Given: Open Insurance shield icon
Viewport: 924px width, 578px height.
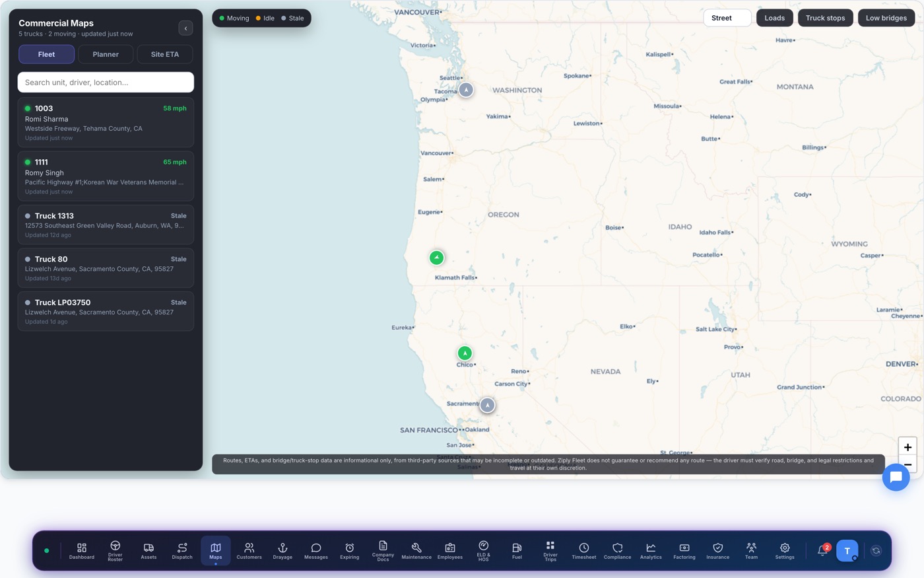Looking at the screenshot, I should pos(718,551).
